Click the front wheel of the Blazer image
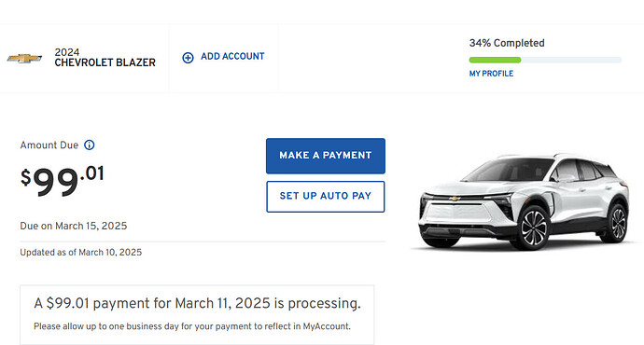Viewport: 644px width, 345px height. pyautogui.click(x=533, y=228)
